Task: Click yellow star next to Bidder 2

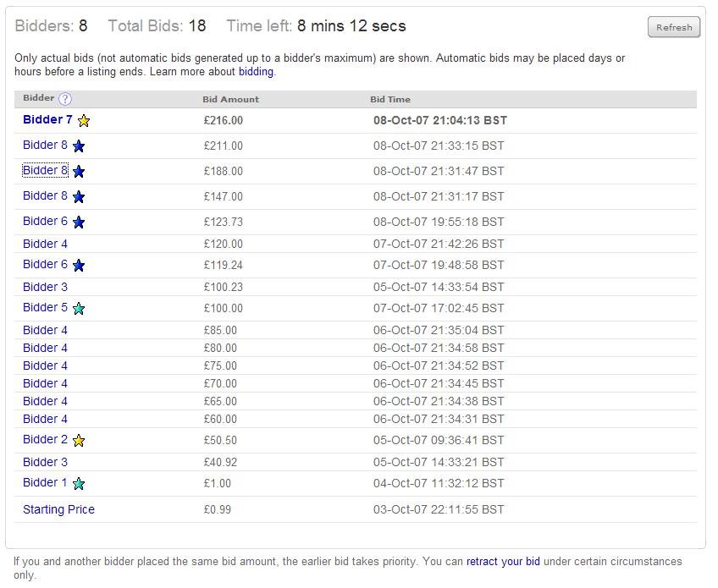Action: (x=79, y=441)
